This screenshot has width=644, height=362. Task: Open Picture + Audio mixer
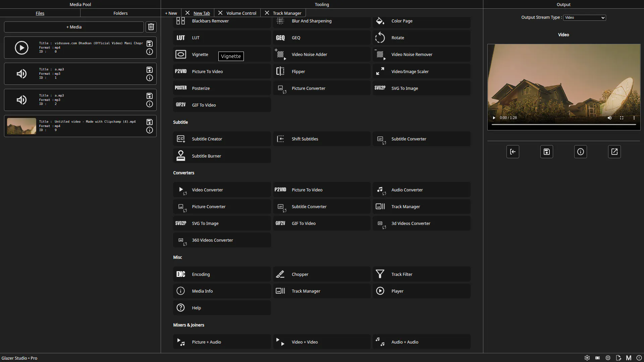(x=222, y=342)
